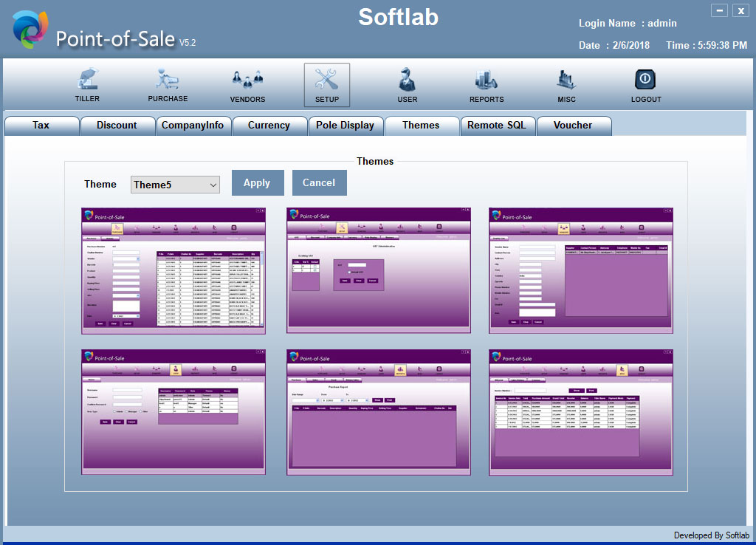Click the Logout power icon
This screenshot has height=545, width=756.
pyautogui.click(x=646, y=80)
